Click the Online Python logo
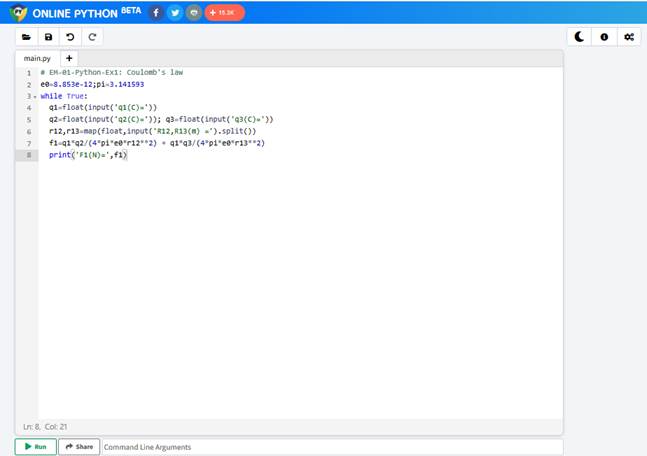 point(17,13)
